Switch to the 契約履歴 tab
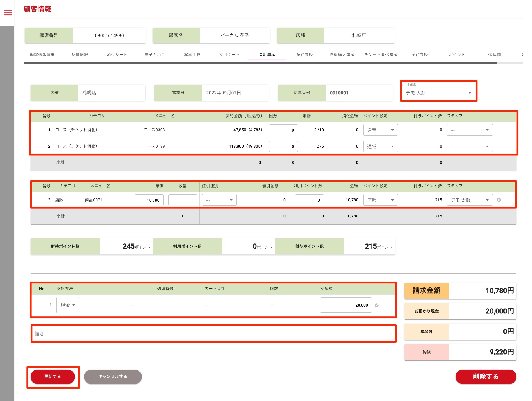Image resolution: width=532 pixels, height=401 pixels. pos(304,55)
